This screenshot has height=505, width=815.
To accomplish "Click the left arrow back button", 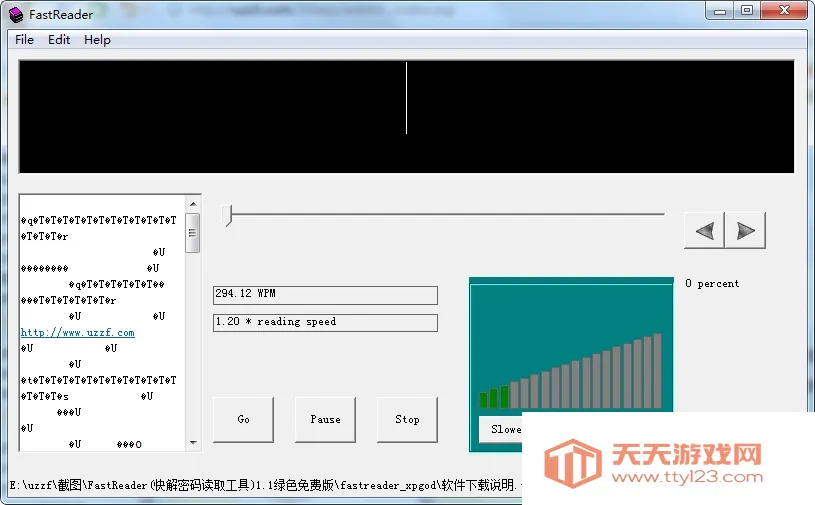I will [x=704, y=230].
